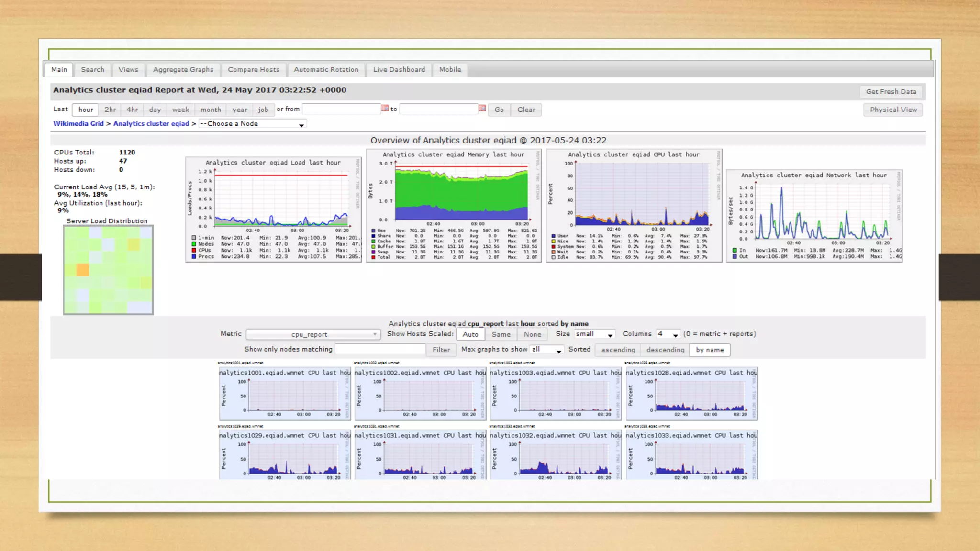The height and width of the screenshot is (551, 980).
Task: Click the cluster Load last hour graph
Action: (x=273, y=209)
